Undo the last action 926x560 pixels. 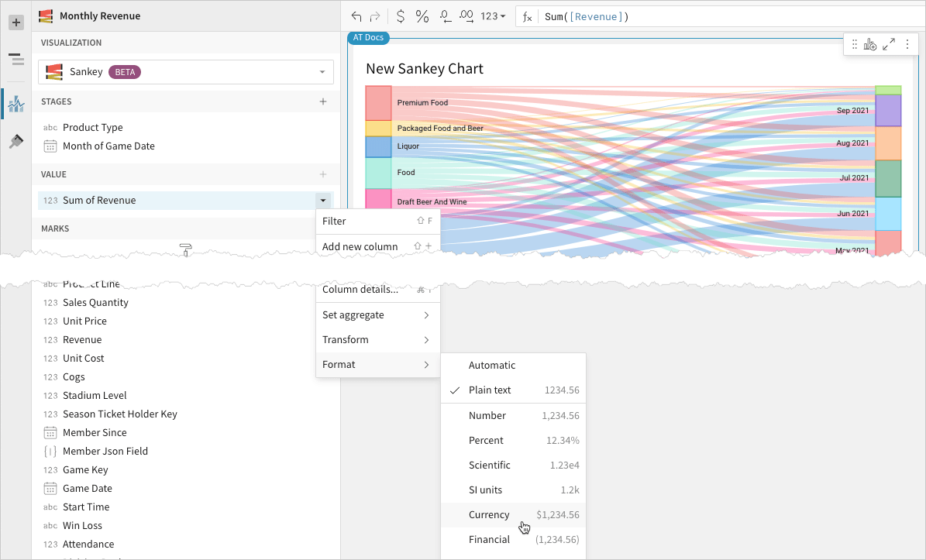[355, 15]
